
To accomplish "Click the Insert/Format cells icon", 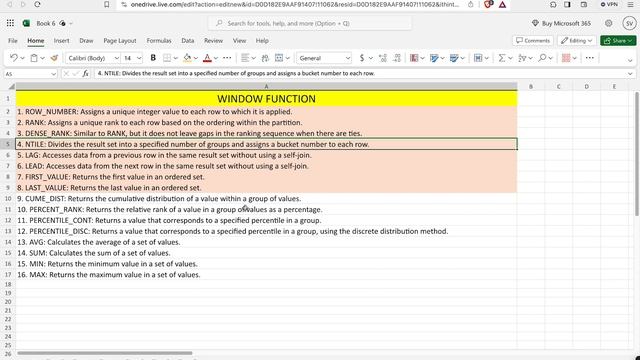I will (x=478, y=58).
